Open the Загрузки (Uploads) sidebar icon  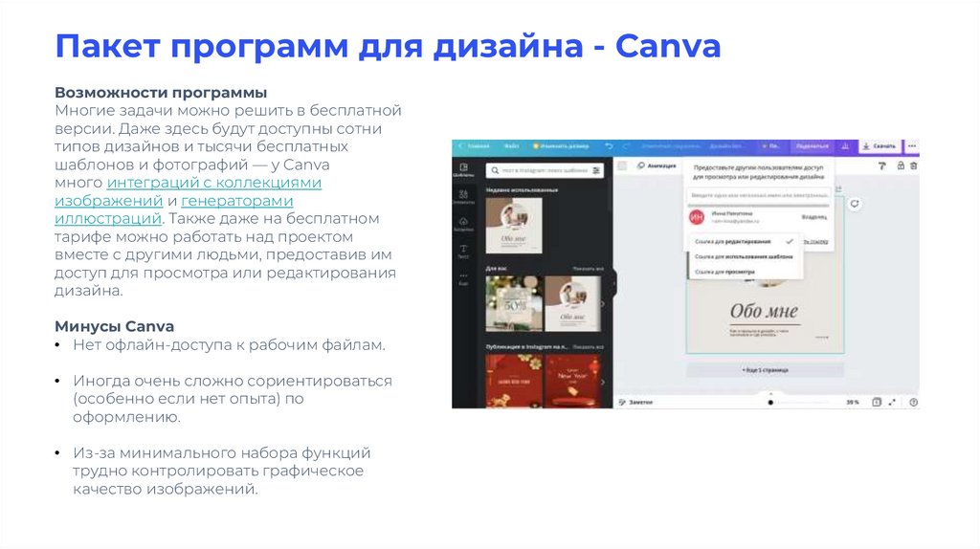(463, 224)
